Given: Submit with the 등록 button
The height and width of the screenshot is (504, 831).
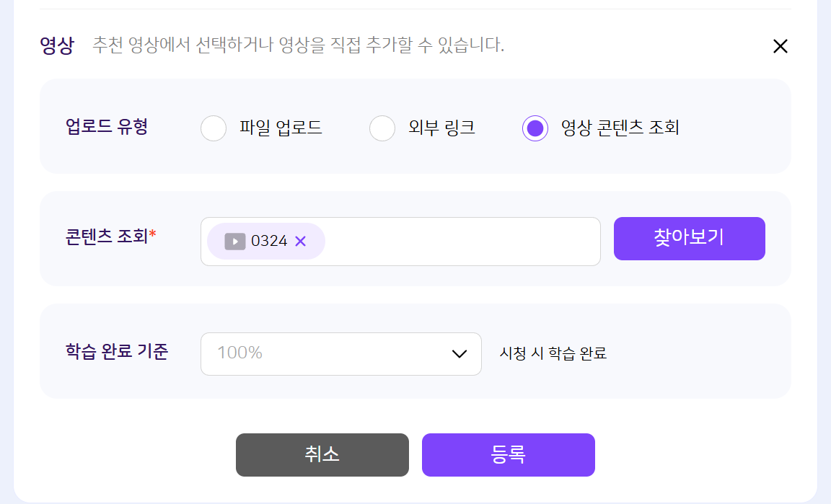Looking at the screenshot, I should [509, 455].
